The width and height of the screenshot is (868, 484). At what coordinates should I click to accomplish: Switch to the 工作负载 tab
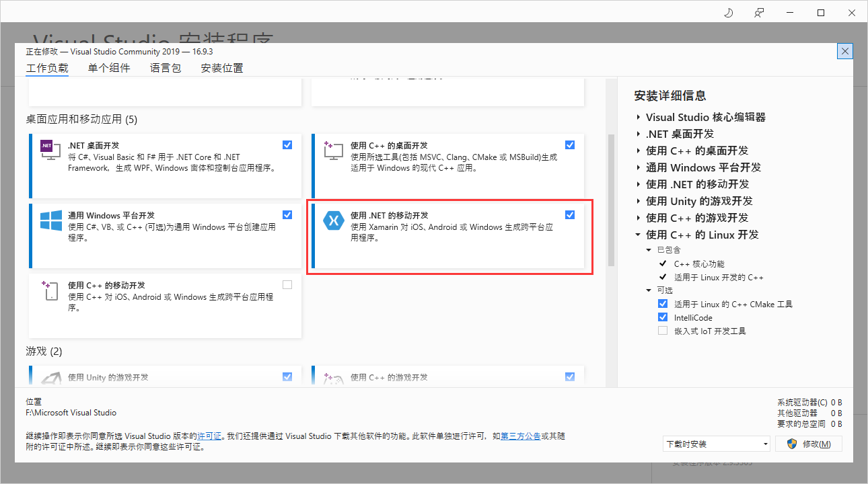pos(47,68)
